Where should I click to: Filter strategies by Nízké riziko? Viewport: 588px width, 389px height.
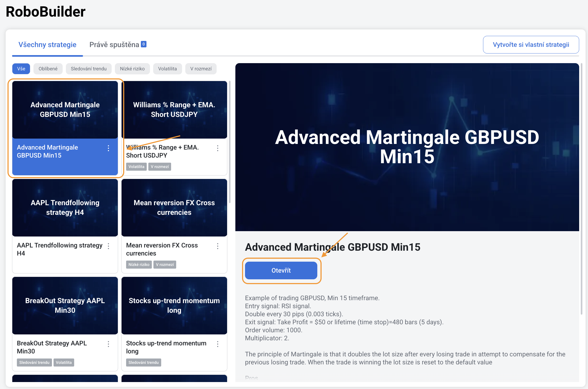132,69
